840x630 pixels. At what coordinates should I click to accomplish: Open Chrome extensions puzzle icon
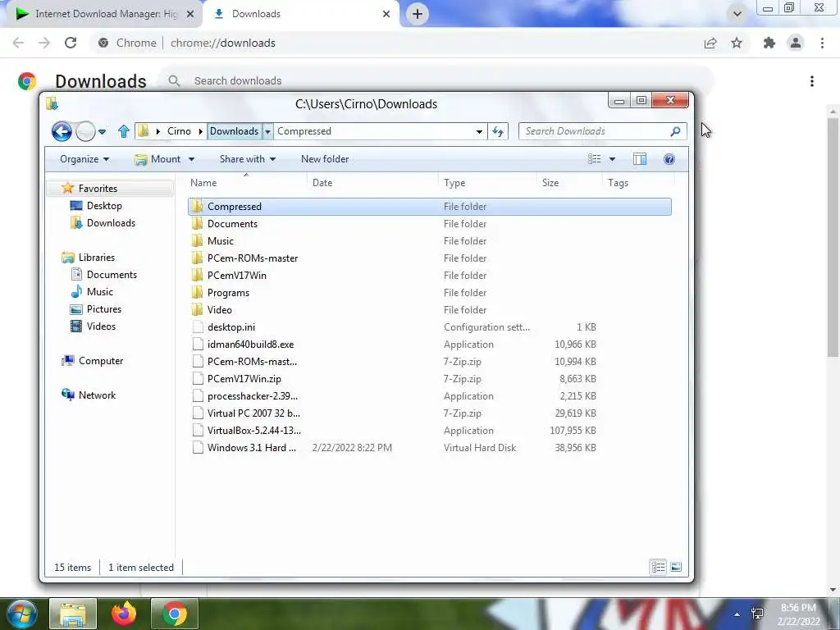pyautogui.click(x=769, y=43)
